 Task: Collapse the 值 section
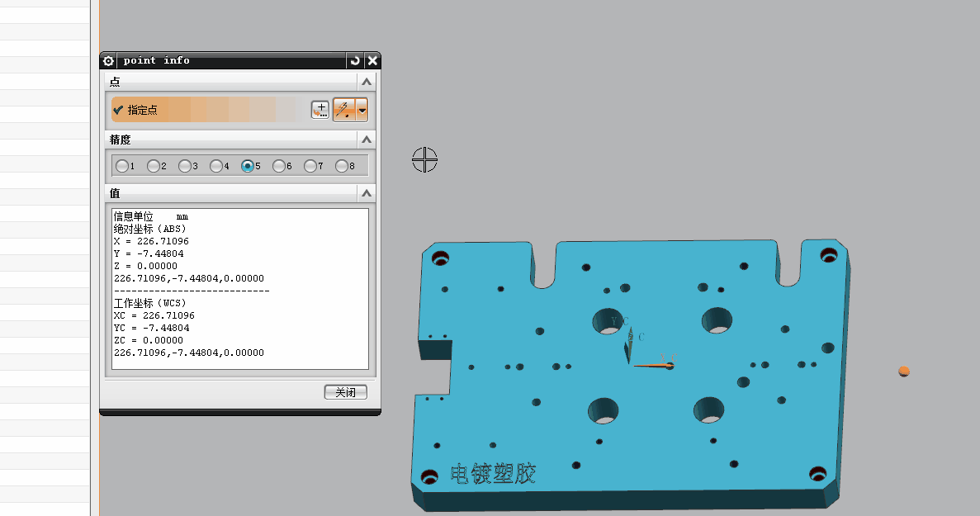point(366,193)
